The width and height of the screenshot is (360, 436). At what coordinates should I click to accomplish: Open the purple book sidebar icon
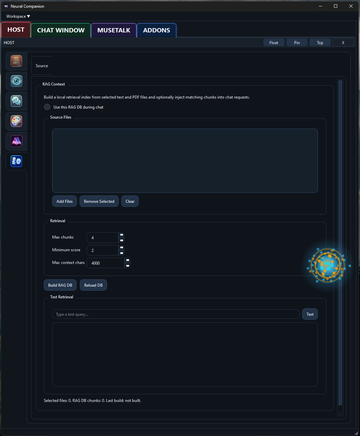[x=16, y=141]
